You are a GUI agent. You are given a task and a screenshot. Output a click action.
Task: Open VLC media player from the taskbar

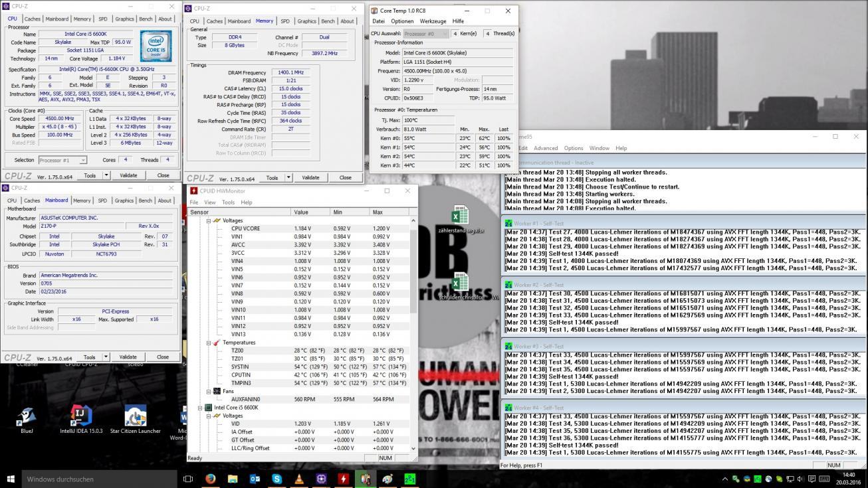pyautogui.click(x=299, y=479)
